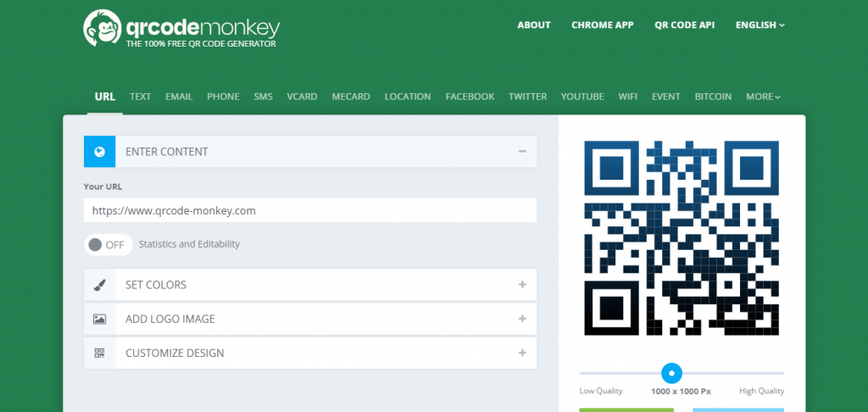Switch to the VCARD tab
The width and height of the screenshot is (868, 412).
(302, 97)
